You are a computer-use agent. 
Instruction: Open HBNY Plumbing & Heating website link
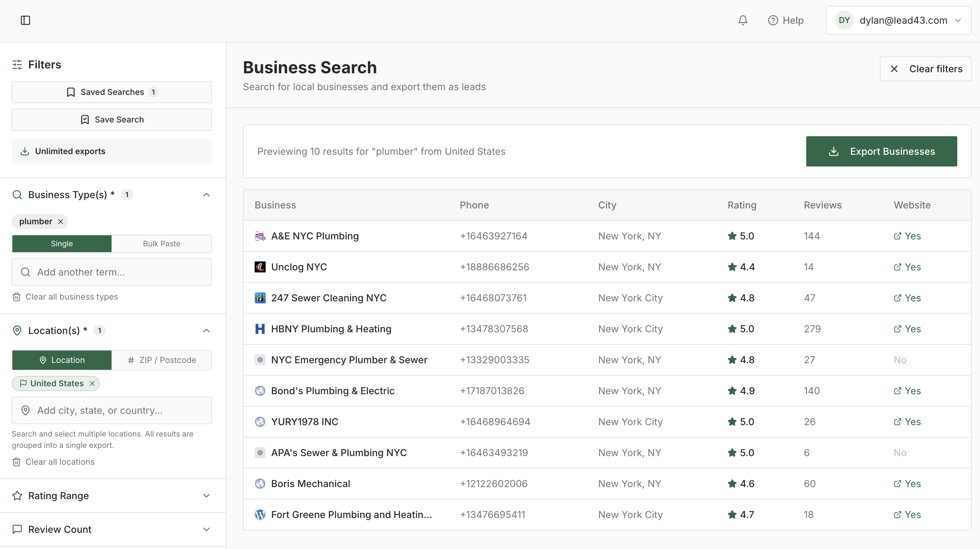pyautogui.click(x=907, y=329)
